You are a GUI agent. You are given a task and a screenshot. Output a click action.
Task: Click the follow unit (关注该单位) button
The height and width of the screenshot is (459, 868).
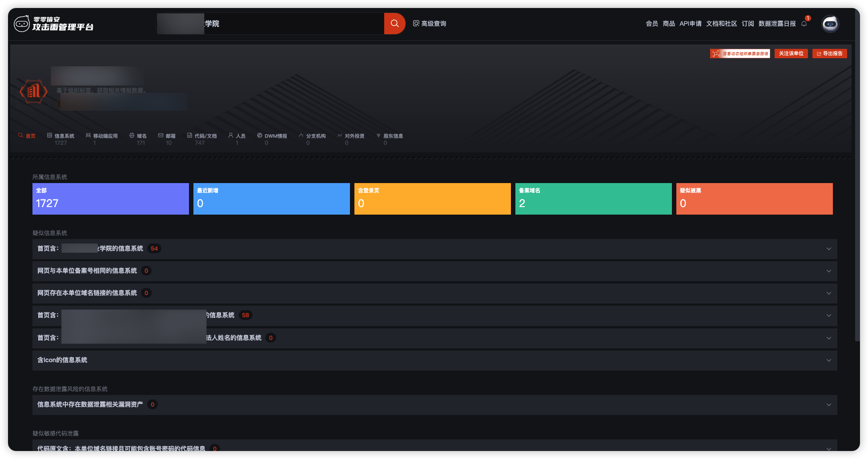tap(791, 54)
